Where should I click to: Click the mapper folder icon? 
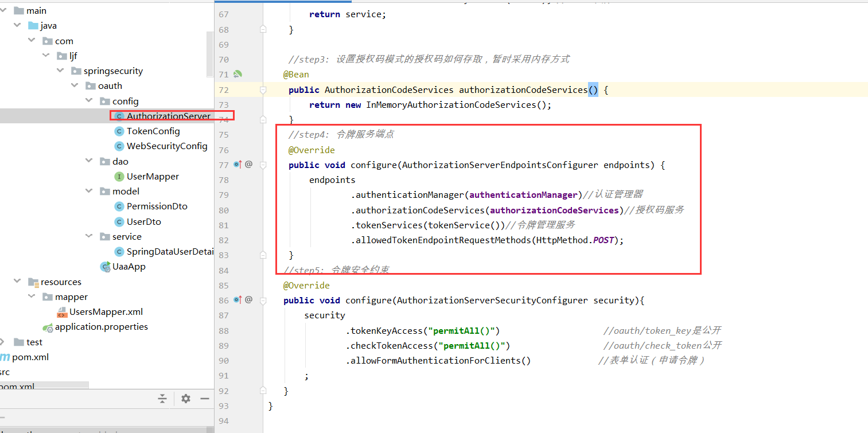(x=48, y=297)
